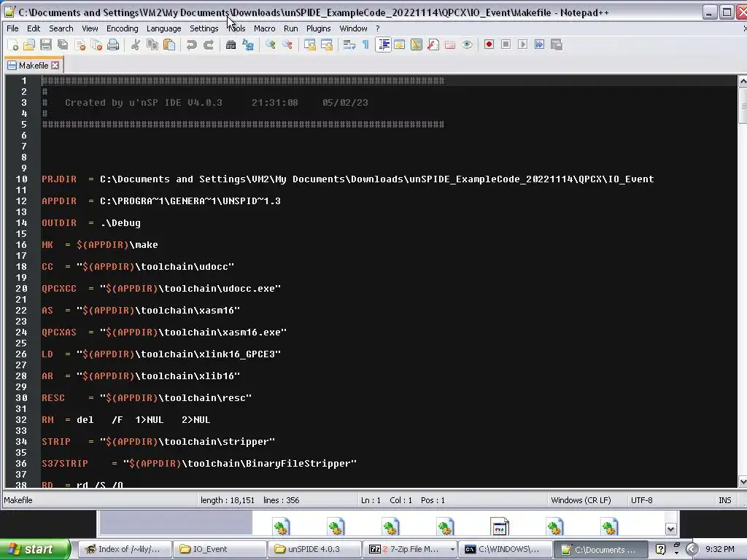Click the Zoom Out toolbar icon
Screen dimensions: 747x560
pos(287,44)
